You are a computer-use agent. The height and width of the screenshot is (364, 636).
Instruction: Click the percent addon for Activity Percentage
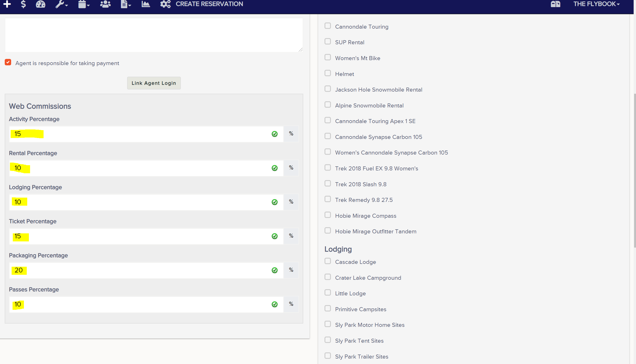[x=291, y=134]
